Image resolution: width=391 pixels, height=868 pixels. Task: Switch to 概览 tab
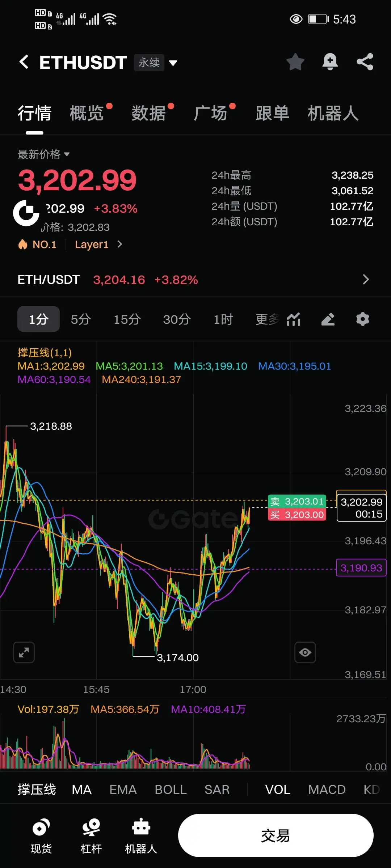coord(87,113)
